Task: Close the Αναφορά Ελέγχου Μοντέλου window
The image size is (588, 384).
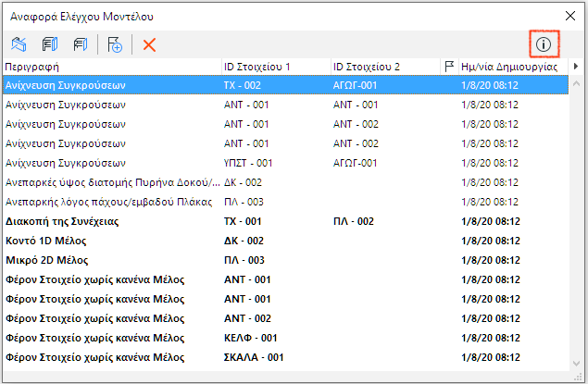Action: [x=570, y=16]
